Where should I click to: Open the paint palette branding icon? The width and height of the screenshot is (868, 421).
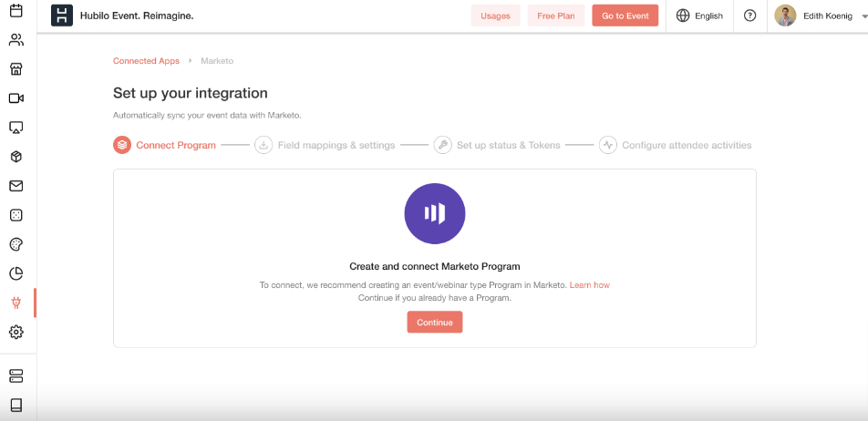click(x=16, y=244)
